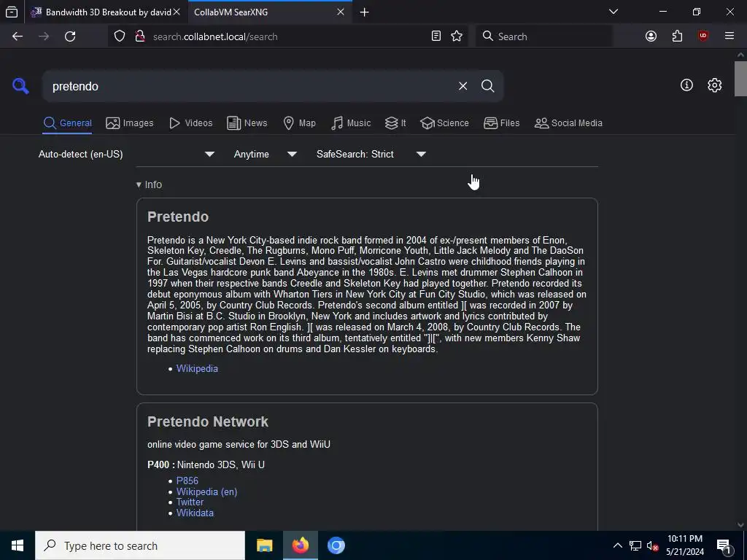
Task: Switch to Bandwidth 3D Breakout tab
Action: 106,12
